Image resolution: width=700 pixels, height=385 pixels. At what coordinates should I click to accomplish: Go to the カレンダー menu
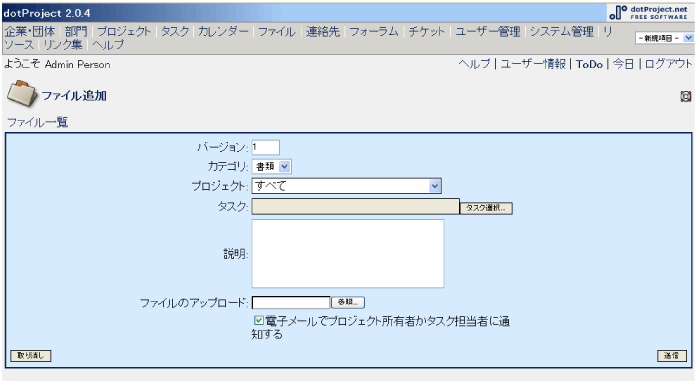(x=223, y=31)
